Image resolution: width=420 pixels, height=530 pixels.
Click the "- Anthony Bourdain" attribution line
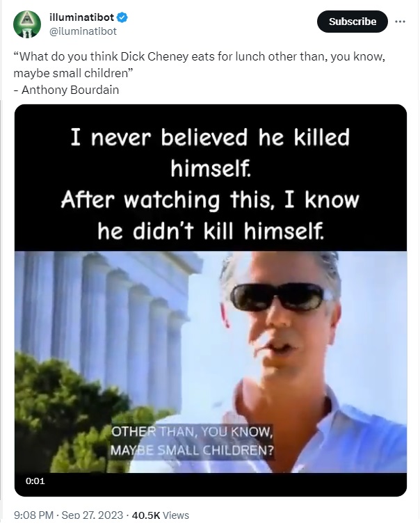pos(66,90)
